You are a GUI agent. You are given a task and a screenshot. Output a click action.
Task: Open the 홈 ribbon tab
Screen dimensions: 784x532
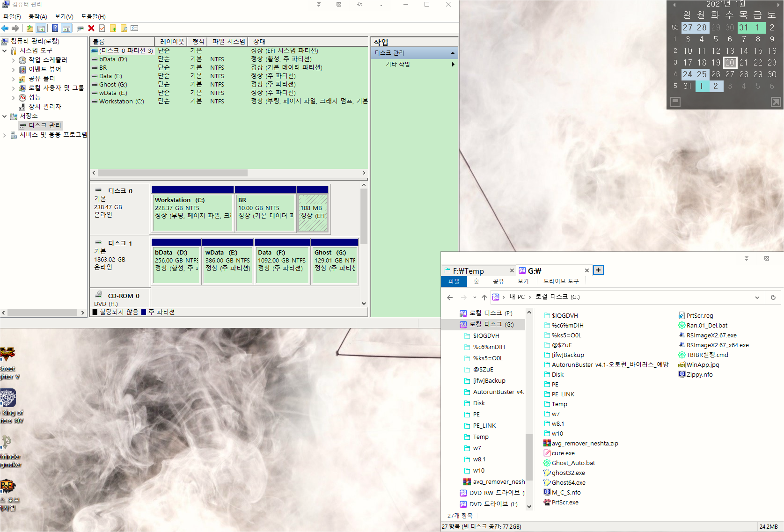click(476, 281)
